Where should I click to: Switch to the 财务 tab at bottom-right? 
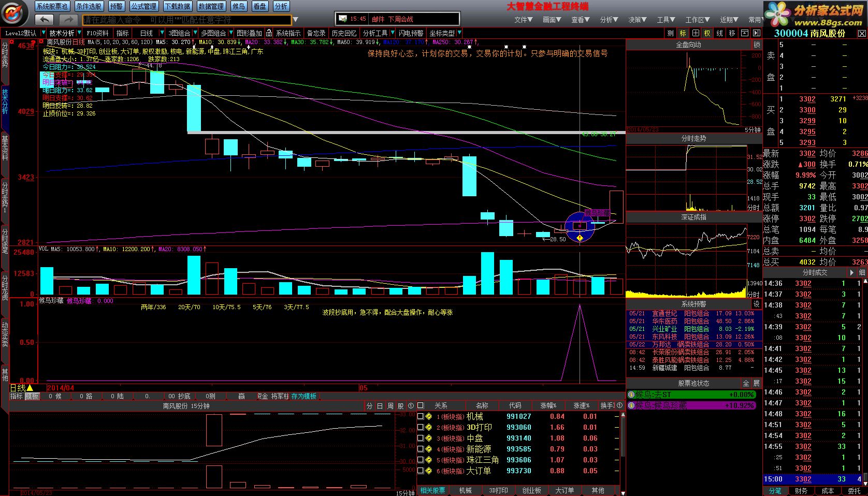pyautogui.click(x=801, y=491)
